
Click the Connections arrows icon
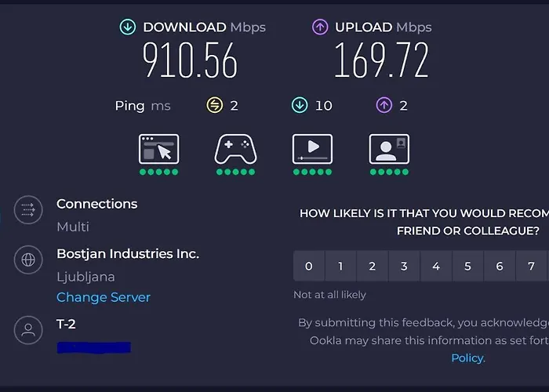29,209
